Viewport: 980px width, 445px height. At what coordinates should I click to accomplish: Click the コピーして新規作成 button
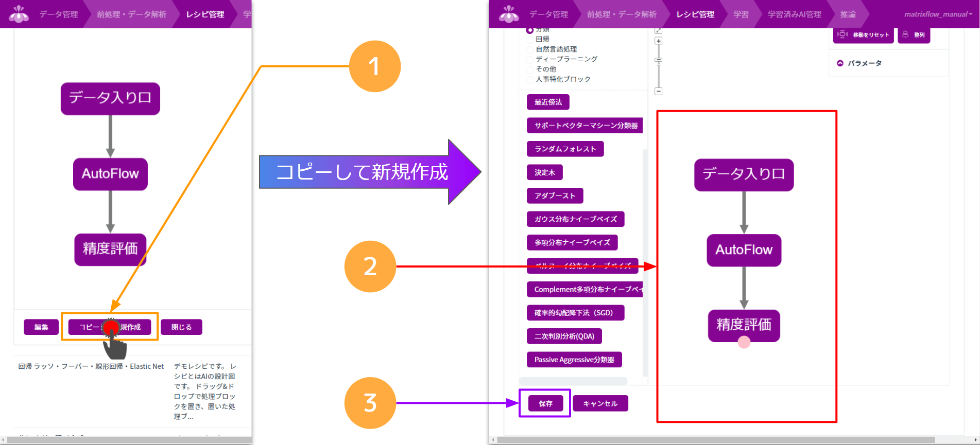(x=110, y=327)
